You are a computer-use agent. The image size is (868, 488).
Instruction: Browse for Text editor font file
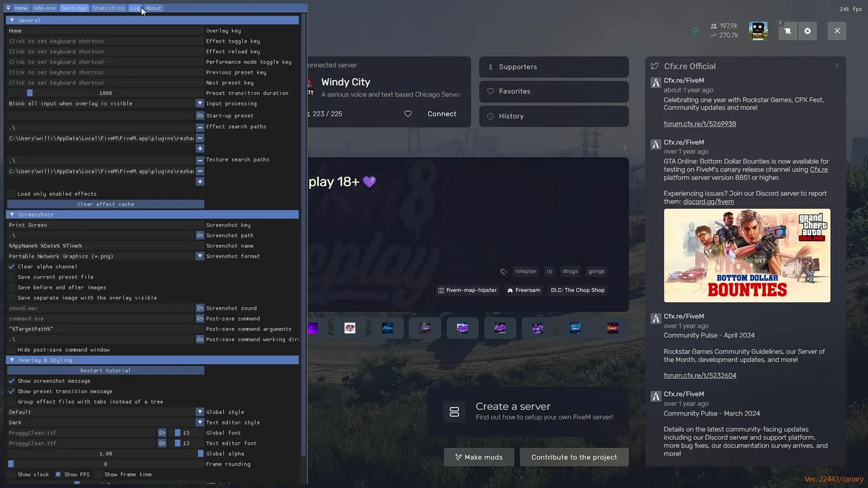point(162,443)
